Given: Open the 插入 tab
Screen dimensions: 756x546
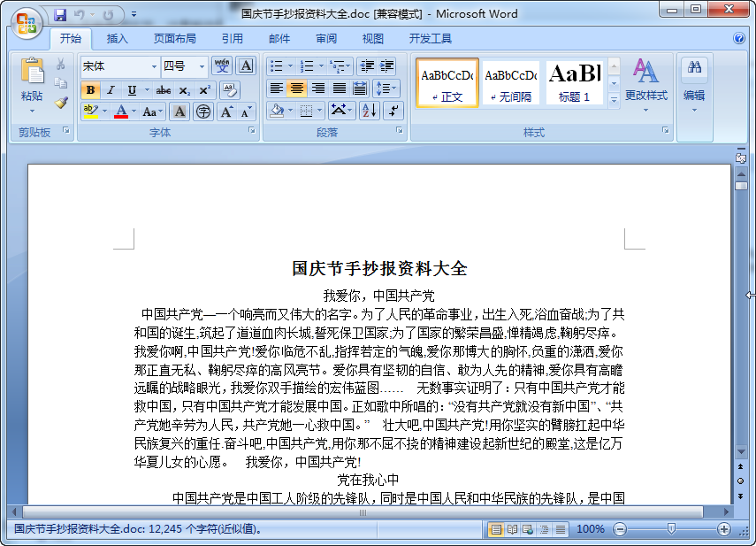Looking at the screenshot, I should [x=118, y=39].
